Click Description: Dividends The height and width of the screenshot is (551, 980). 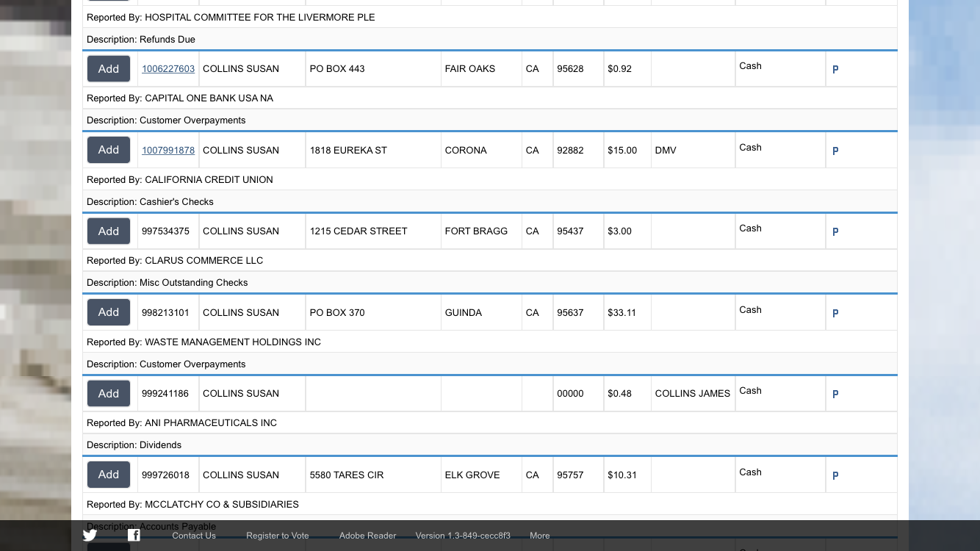(134, 445)
